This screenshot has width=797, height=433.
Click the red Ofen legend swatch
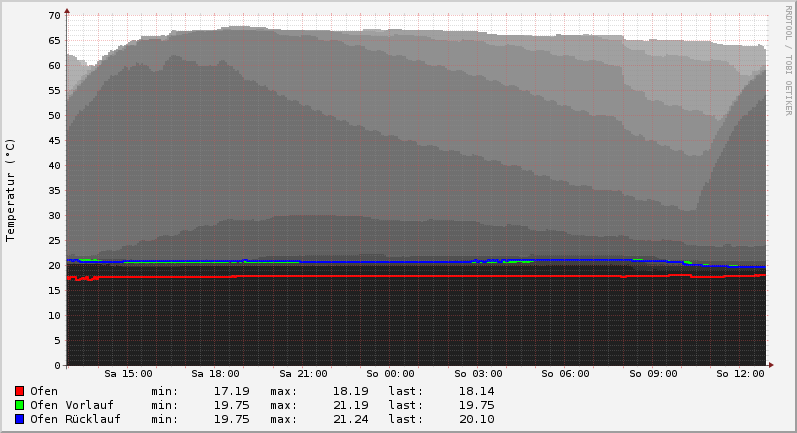pos(19,391)
